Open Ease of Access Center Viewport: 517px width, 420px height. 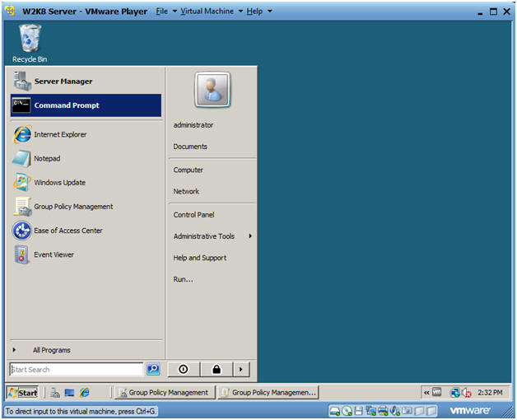[86, 231]
